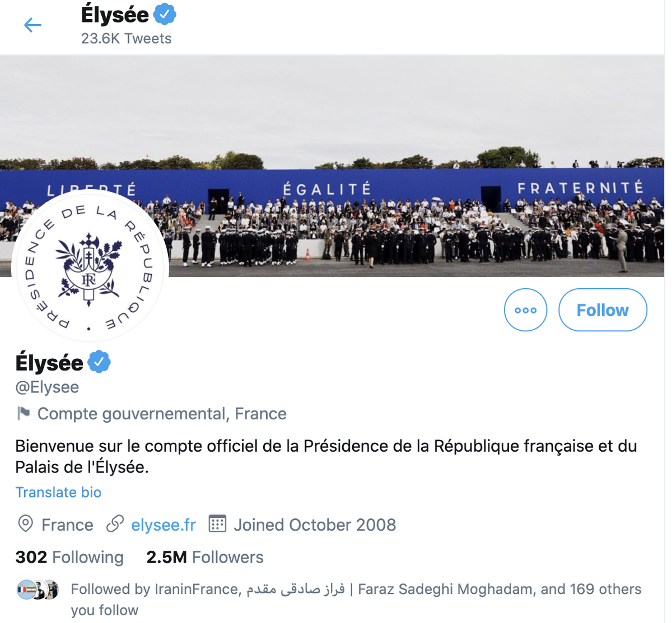Viewport: 672px width, 623px height.
Task: Click the Joined October 2008 text
Action: click(315, 524)
